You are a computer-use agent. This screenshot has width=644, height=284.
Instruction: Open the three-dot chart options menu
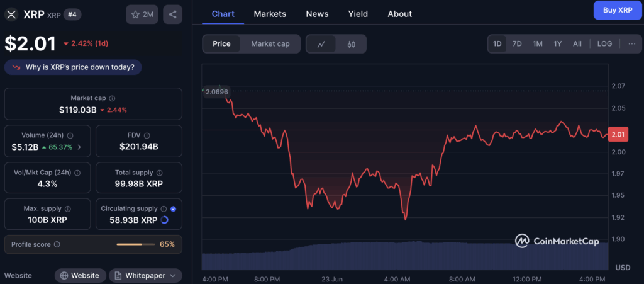(x=631, y=44)
